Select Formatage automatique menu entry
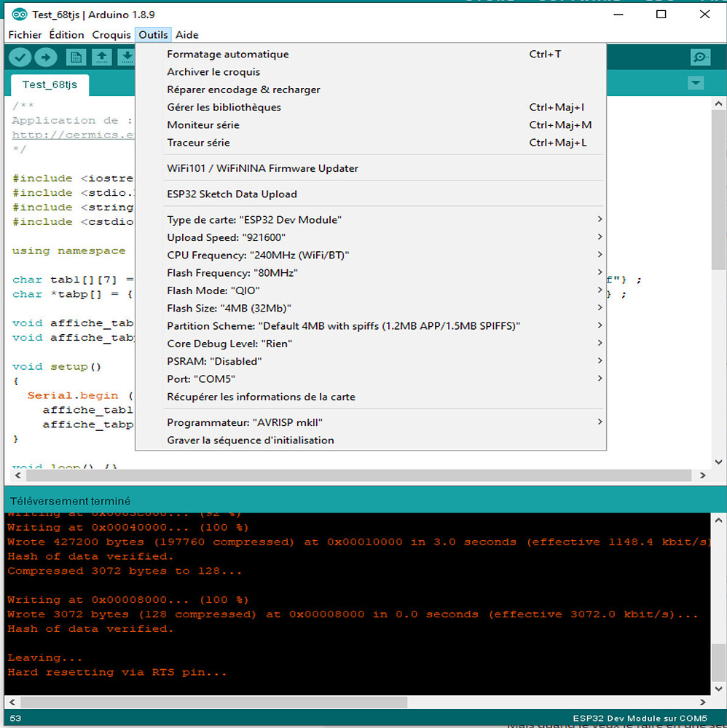The image size is (727, 728). pyautogui.click(x=227, y=55)
